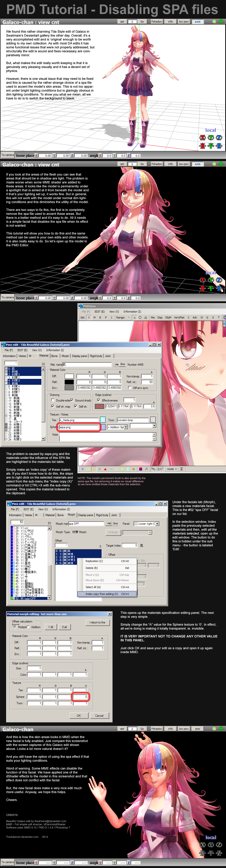Viewport: 226px width, 868px height.
Task: Toggle the B bone filter in PMDView's Sel toolbar
Action: (100, 317)
